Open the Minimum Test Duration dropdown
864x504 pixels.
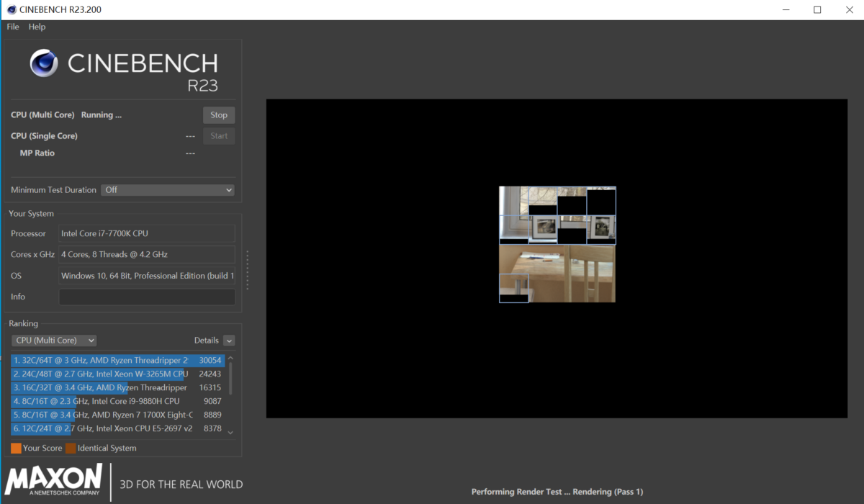tap(167, 189)
